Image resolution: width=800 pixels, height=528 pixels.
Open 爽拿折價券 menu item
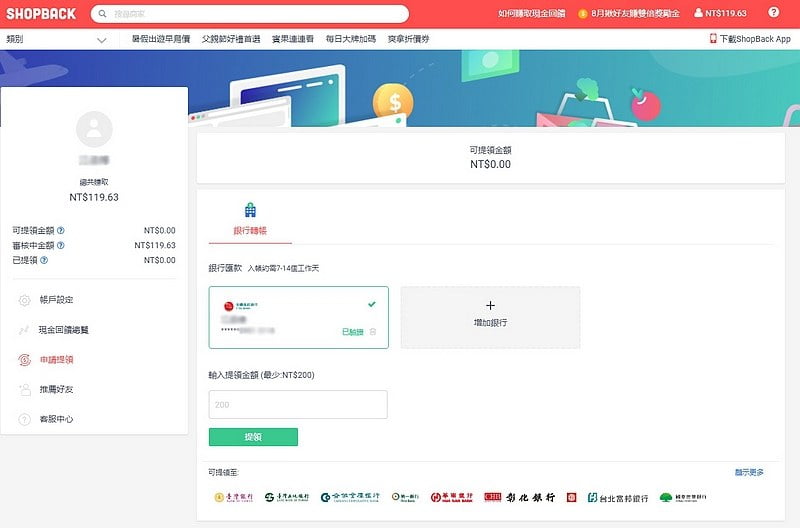[x=408, y=39]
